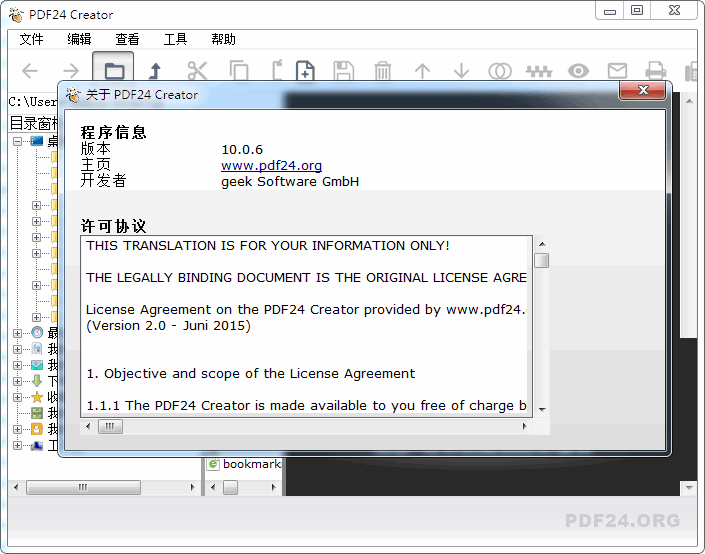Open the 工具 menu

[x=175, y=40]
